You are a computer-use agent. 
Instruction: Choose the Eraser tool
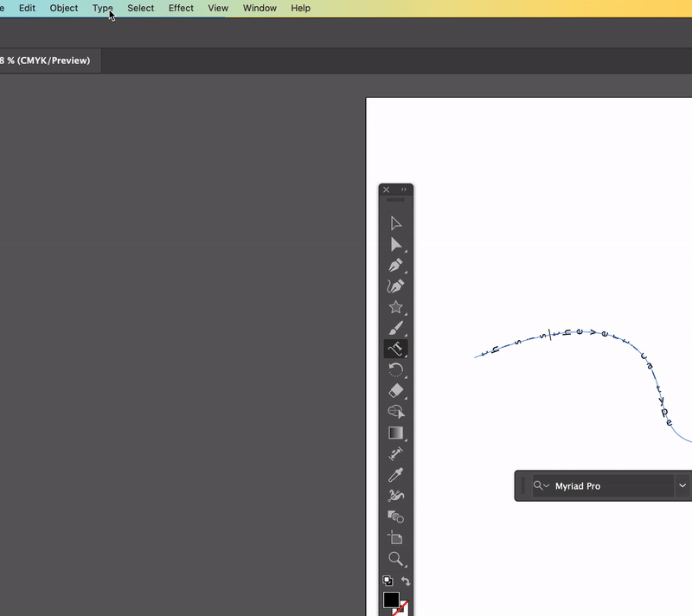pos(395,391)
